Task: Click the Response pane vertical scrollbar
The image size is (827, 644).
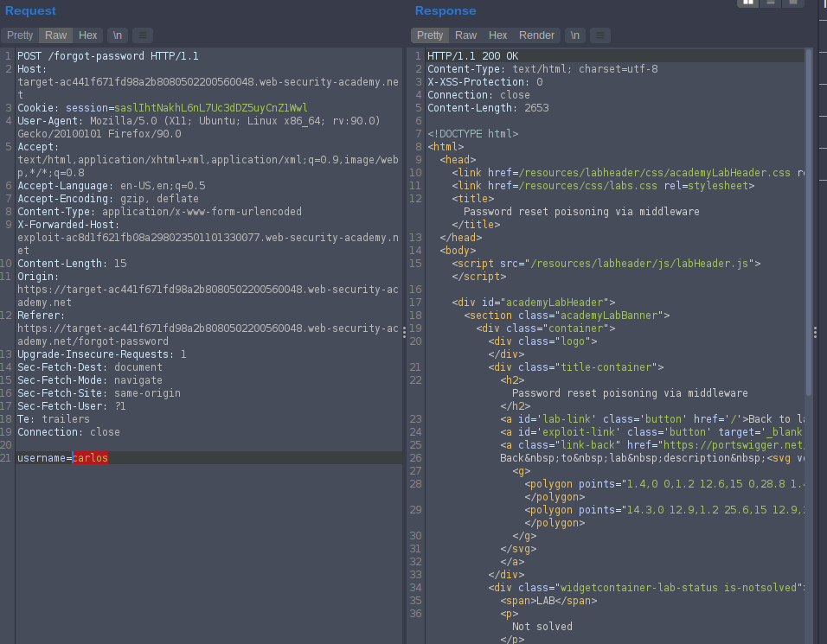Action: point(809,221)
